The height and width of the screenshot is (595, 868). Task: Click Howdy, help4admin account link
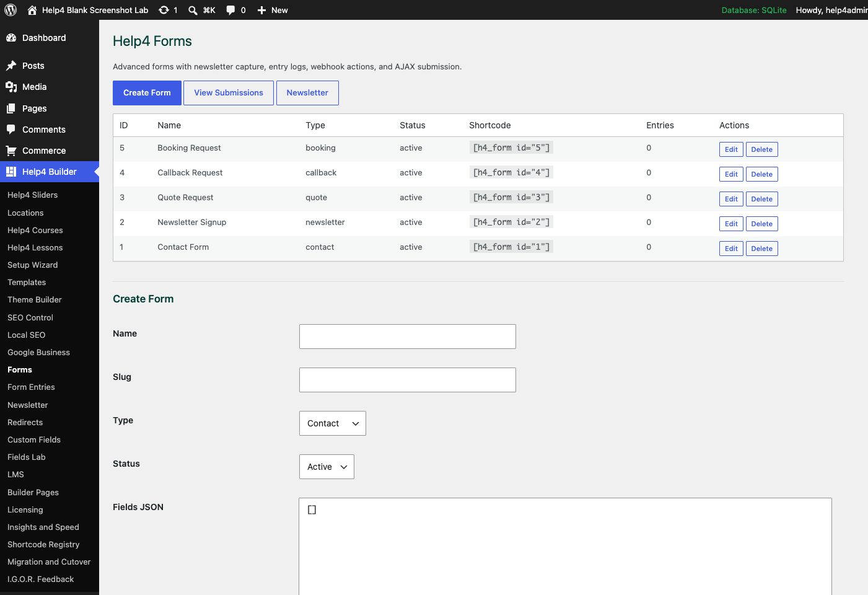click(831, 10)
